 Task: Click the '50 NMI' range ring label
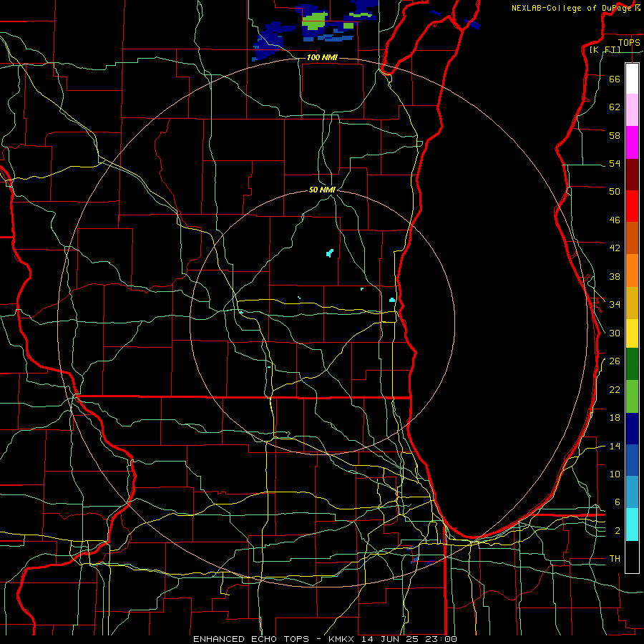pos(323,190)
